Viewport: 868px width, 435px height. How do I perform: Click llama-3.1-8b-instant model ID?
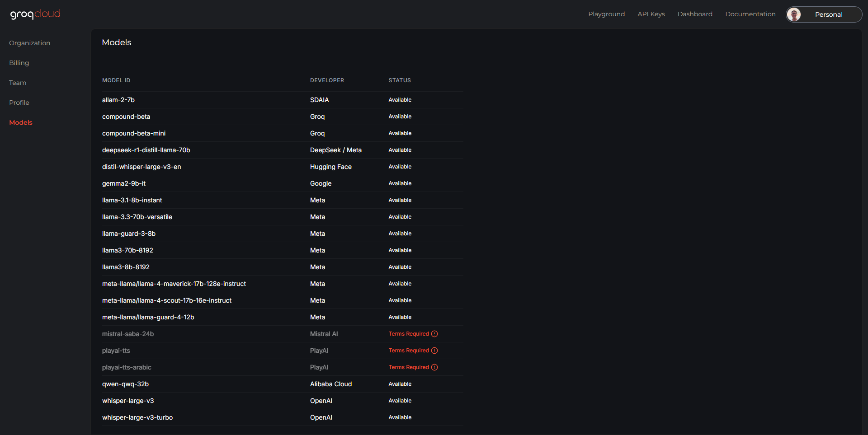[132, 200]
